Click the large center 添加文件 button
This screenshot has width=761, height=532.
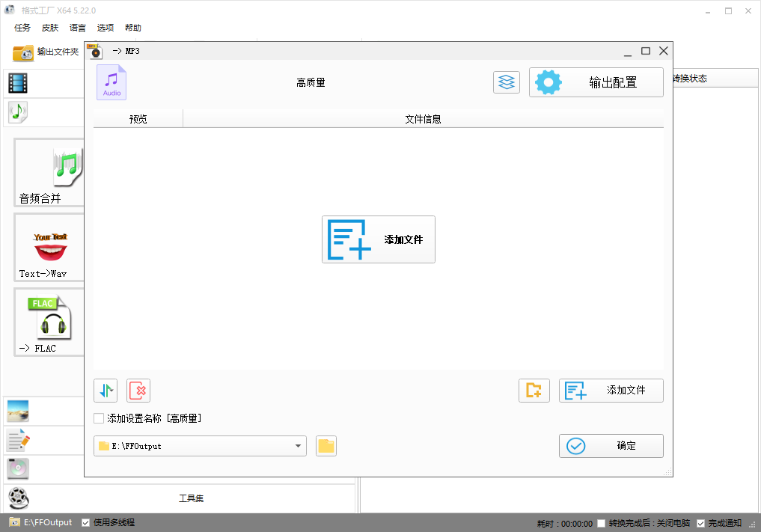379,239
